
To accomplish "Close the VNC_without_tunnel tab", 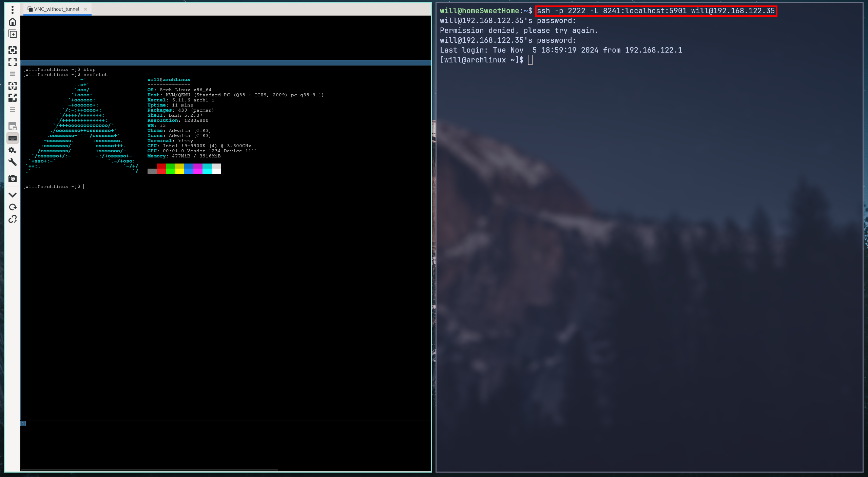I will pos(85,9).
